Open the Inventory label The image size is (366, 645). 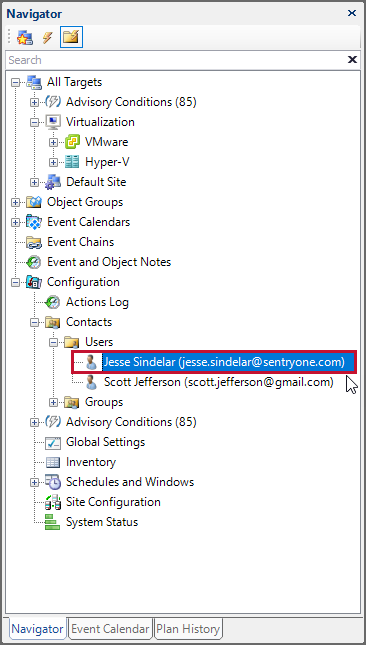point(91,463)
